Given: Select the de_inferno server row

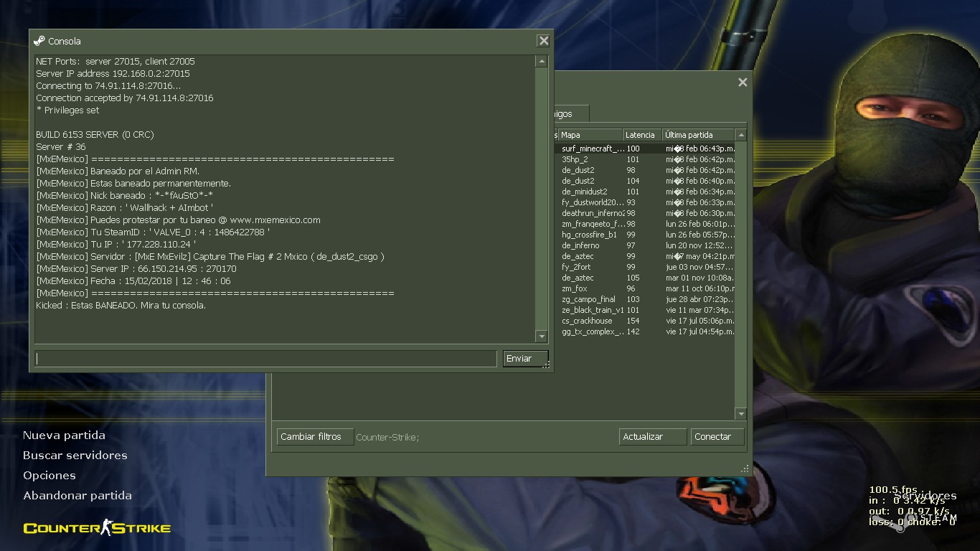Looking at the screenshot, I should [645, 245].
